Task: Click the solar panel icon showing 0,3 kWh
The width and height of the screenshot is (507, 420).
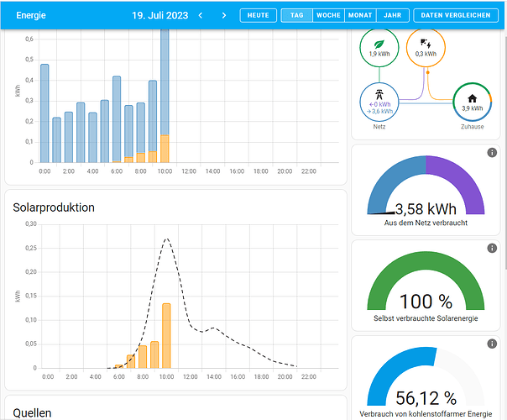Action: click(x=426, y=43)
